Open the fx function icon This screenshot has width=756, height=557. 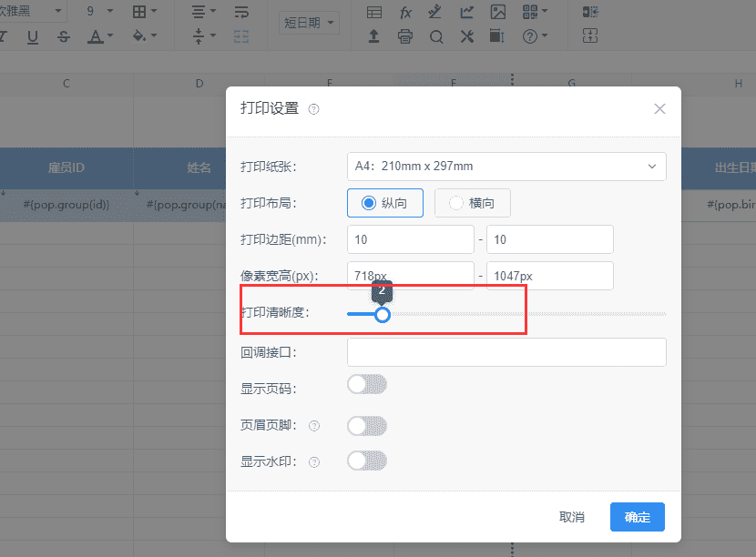[405, 12]
